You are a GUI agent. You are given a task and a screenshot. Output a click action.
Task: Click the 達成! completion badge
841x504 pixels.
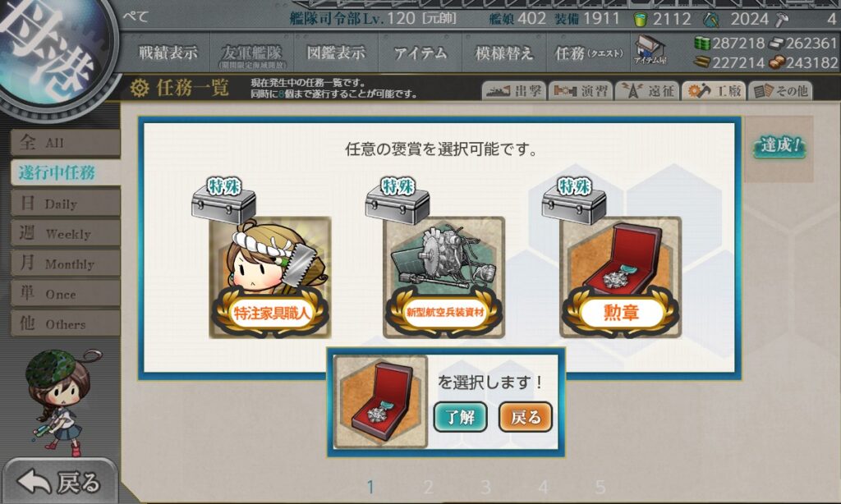(x=779, y=145)
